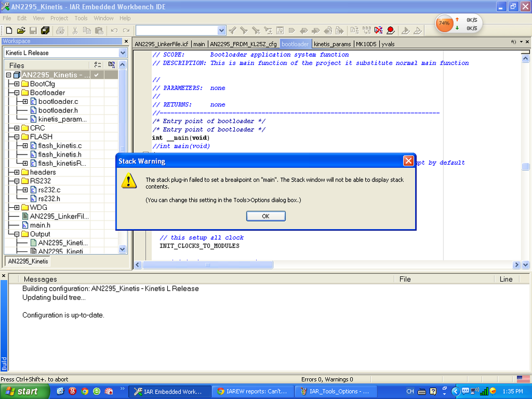Click the Copy toolbar icon
The height and width of the screenshot is (399, 532).
[x=87, y=30]
